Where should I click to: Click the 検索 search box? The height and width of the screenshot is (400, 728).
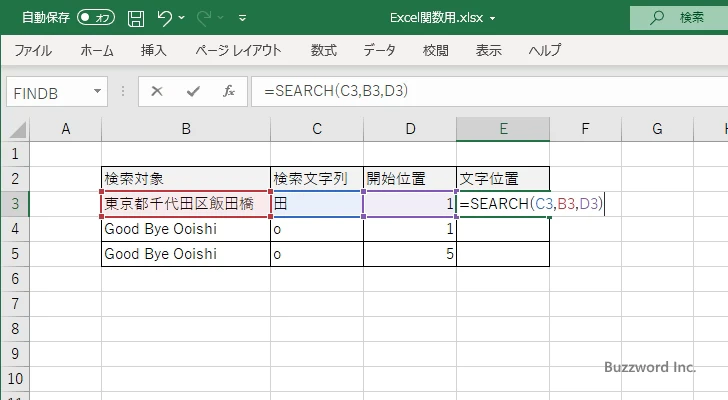click(x=679, y=18)
